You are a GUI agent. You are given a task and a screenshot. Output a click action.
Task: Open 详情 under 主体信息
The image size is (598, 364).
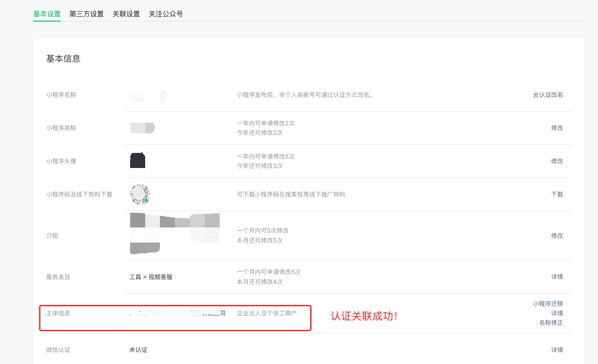click(x=557, y=313)
